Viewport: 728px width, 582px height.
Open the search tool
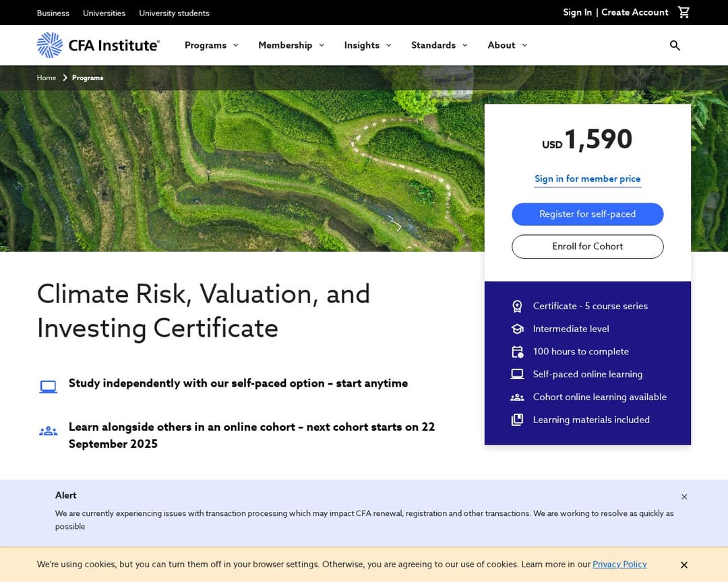(x=675, y=45)
